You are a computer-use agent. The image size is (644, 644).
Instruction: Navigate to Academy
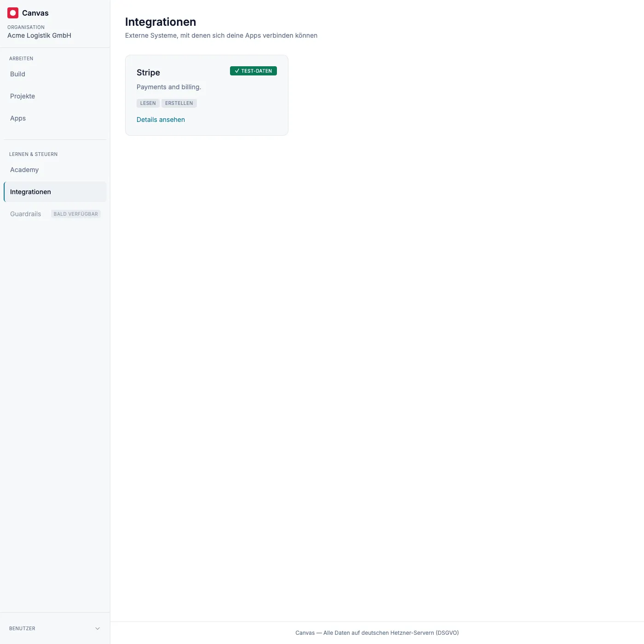point(55,170)
